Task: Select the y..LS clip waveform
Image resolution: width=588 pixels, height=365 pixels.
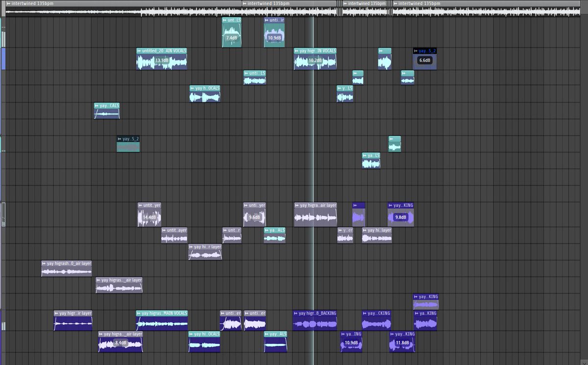Action: pyautogui.click(x=345, y=97)
